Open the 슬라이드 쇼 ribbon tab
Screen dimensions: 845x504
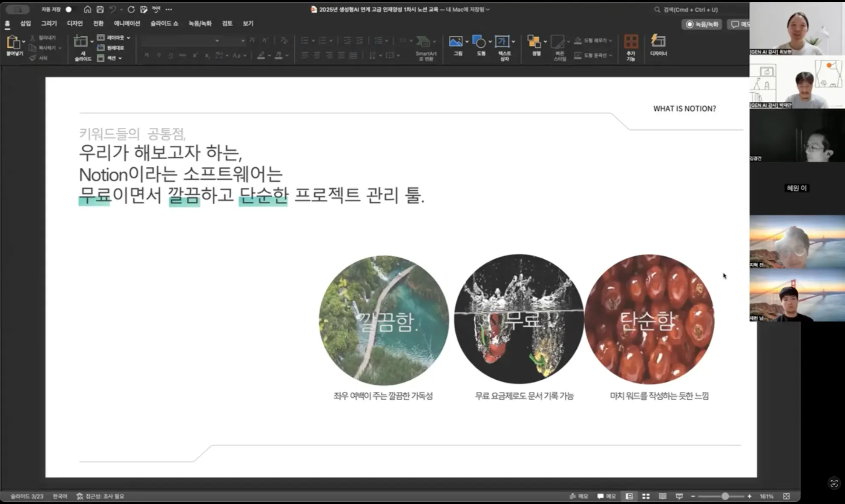tap(164, 23)
